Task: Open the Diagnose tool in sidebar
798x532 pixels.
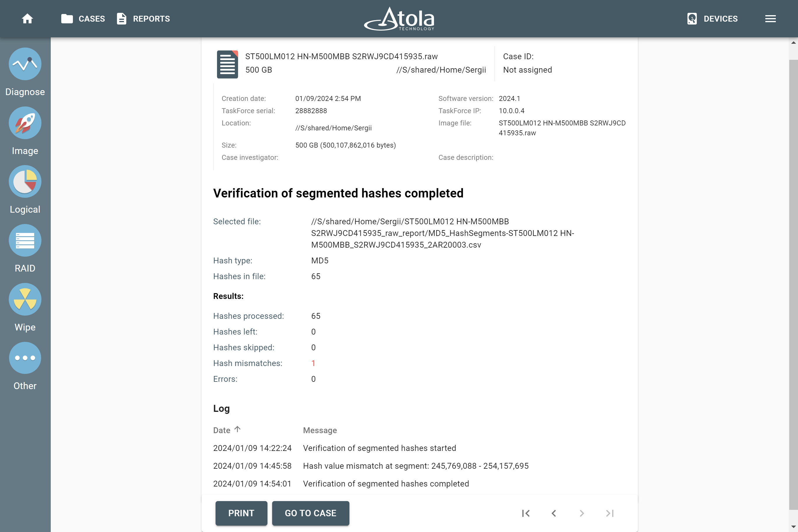Action: click(25, 72)
